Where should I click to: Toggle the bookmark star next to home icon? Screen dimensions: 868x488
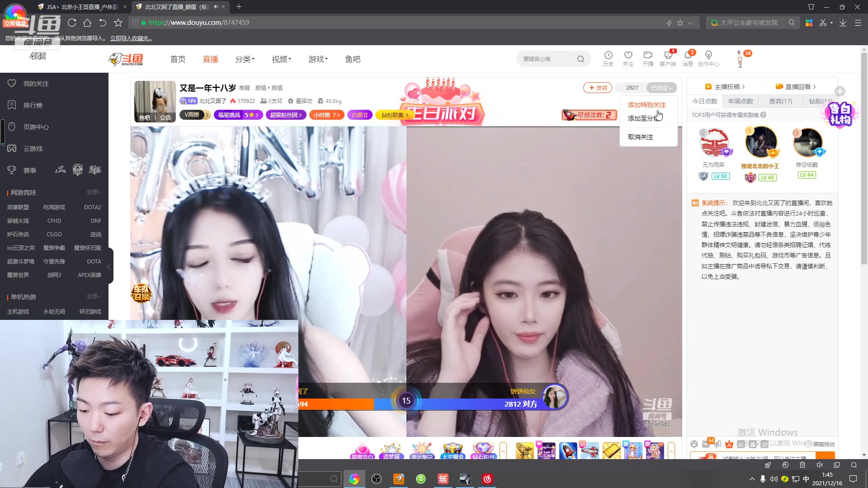coord(118,23)
